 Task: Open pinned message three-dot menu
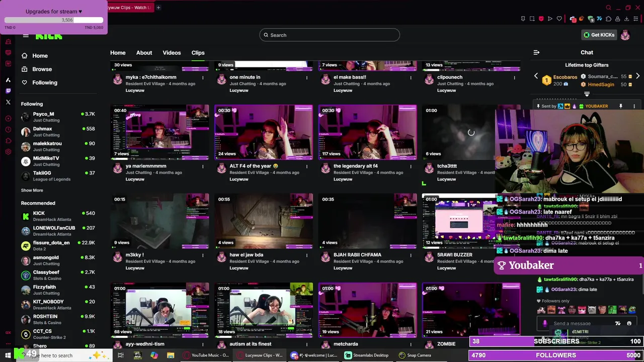point(634,106)
